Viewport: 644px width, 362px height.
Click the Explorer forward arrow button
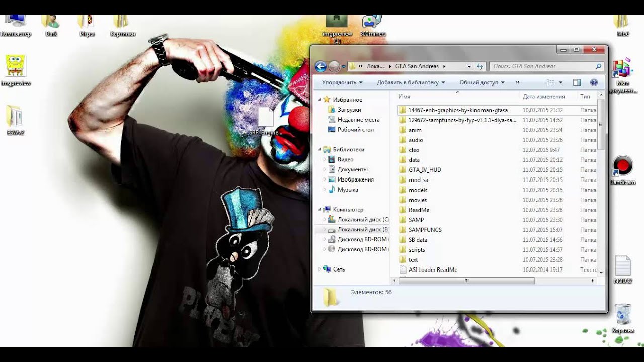pos(334,66)
